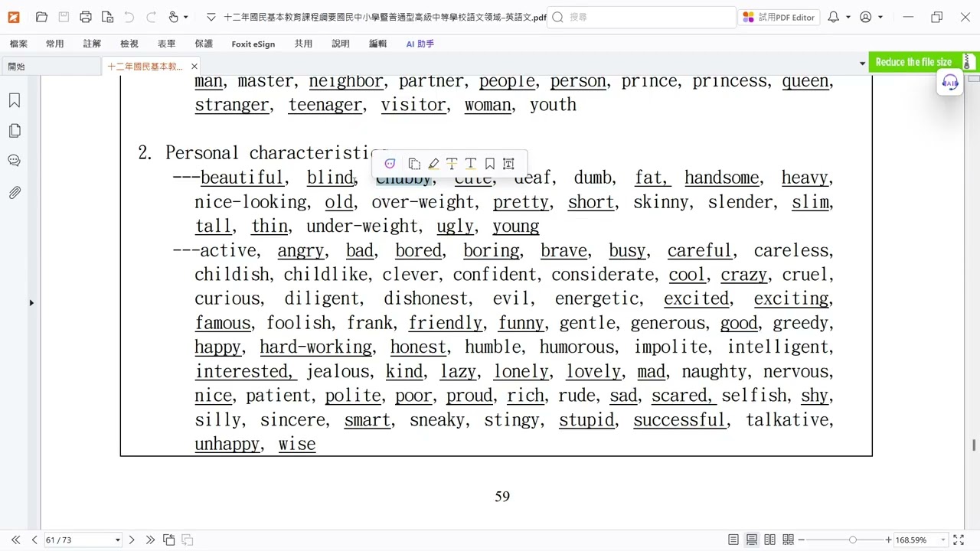This screenshot has height=551, width=980.
Task: Close the 十二年國民基本教 document tab
Action: coord(194,67)
